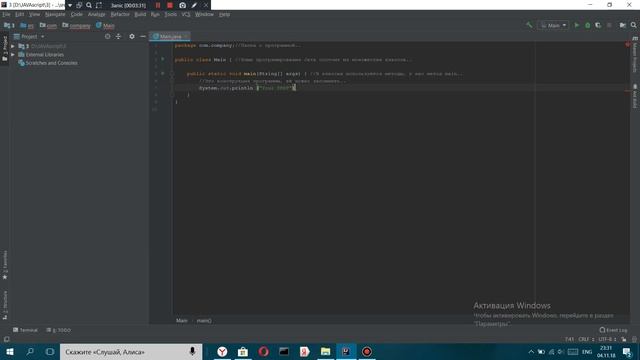
Task: Click src breadcrumb in navigation bar
Action: click(x=27, y=25)
